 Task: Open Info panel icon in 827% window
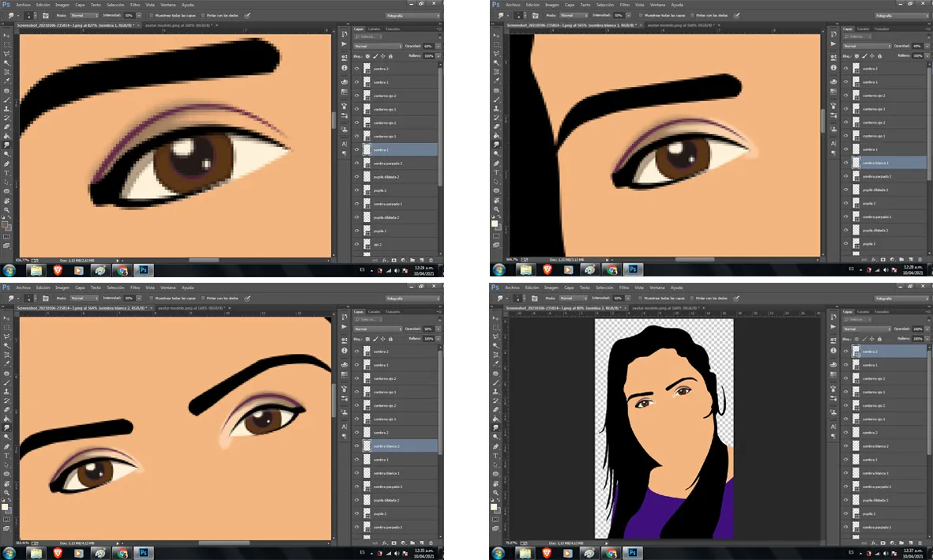344,68
